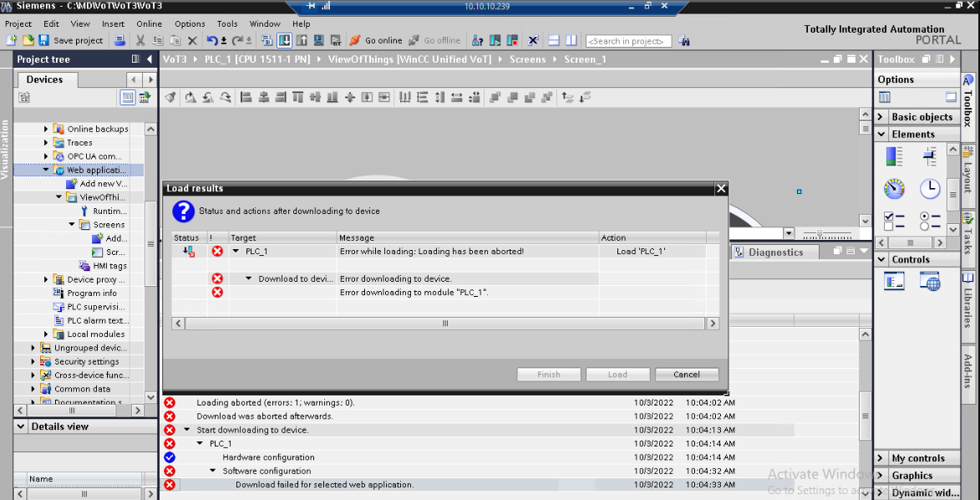Click Cancel in Load results dialog
Screen dimensions: 980x500
click(x=686, y=374)
